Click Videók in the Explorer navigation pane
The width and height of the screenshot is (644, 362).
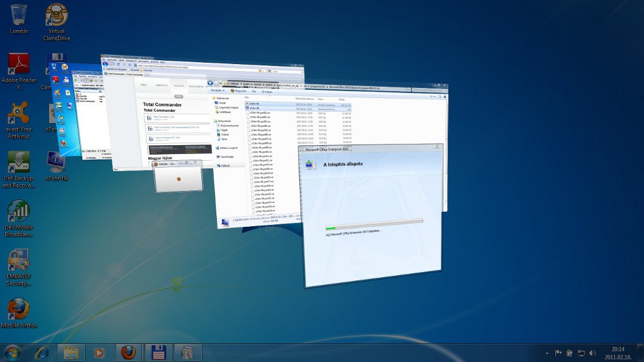pyautogui.click(x=225, y=134)
